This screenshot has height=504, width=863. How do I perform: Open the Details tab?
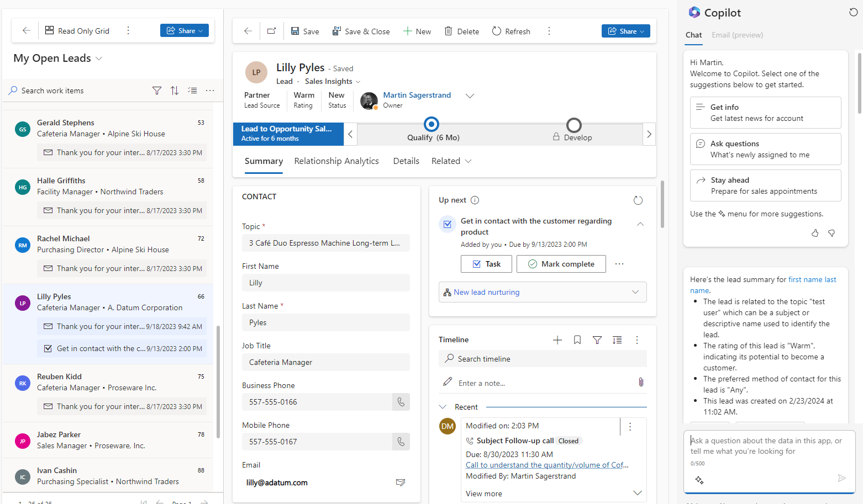click(406, 161)
